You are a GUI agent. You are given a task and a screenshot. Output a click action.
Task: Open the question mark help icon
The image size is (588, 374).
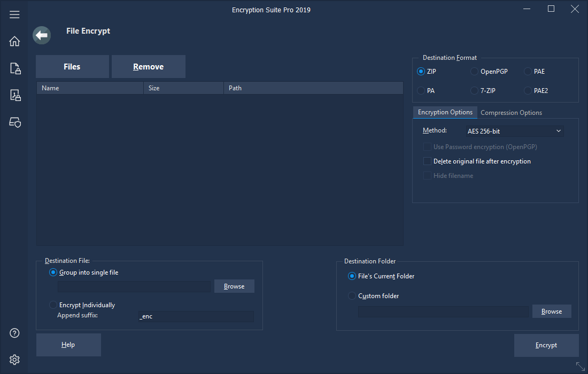(x=14, y=333)
